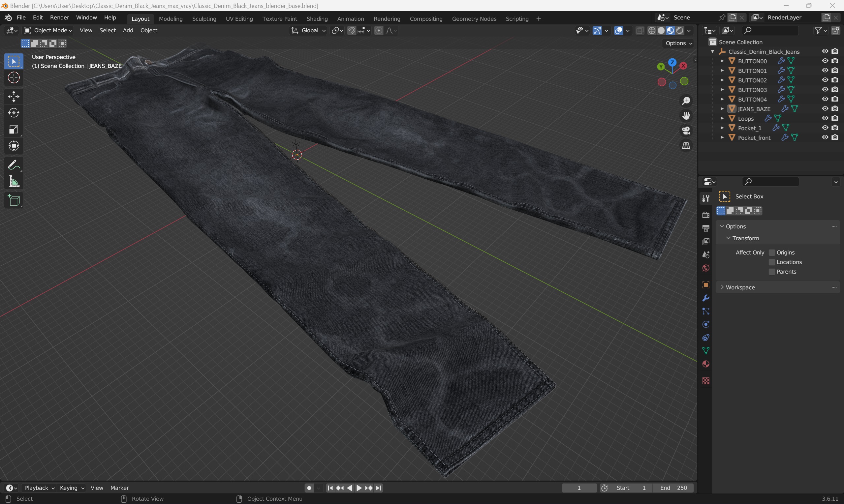Enable Affect Only Origins checkbox
Viewport: 844px width, 504px height.
pyautogui.click(x=772, y=252)
